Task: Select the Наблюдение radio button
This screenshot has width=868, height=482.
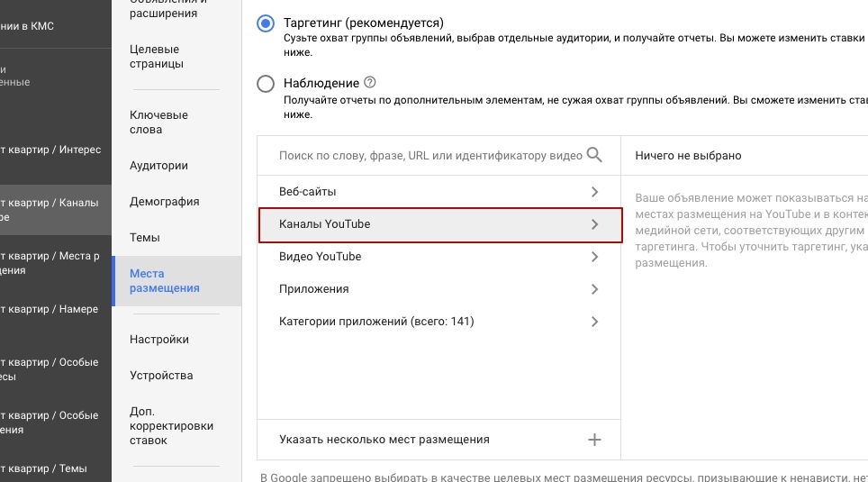Action: (266, 84)
